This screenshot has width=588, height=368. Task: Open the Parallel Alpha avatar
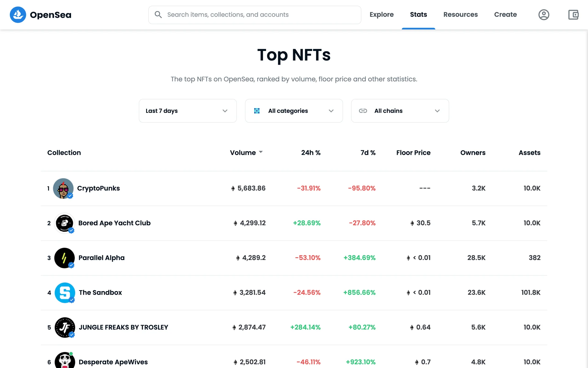[x=64, y=258]
